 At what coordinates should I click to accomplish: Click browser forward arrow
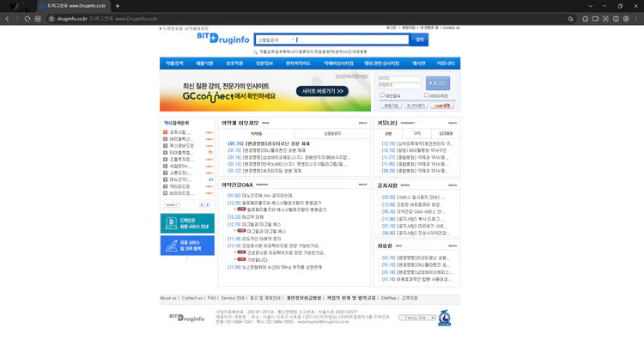[x=17, y=19]
